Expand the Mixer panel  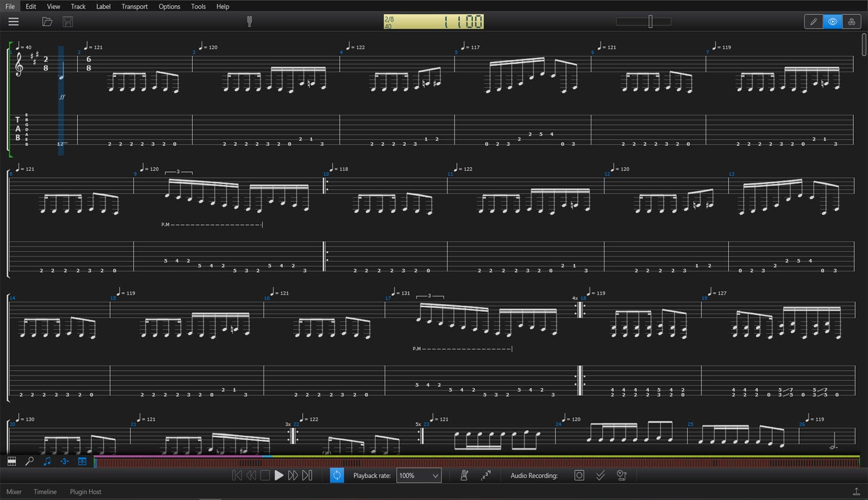click(x=14, y=492)
